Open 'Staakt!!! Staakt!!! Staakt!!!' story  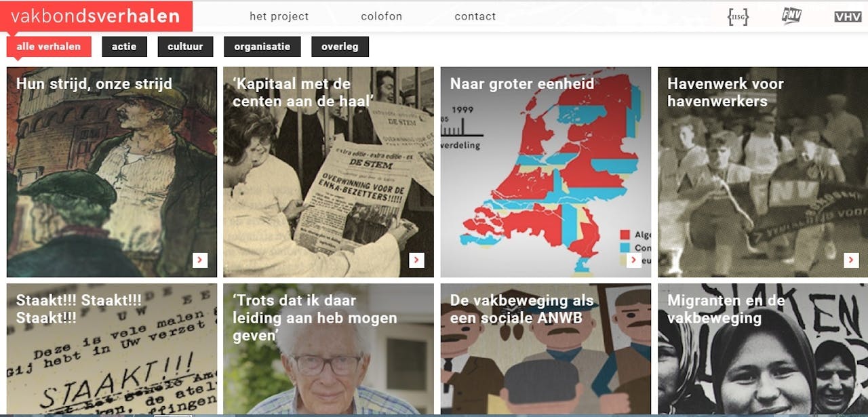[112, 349]
